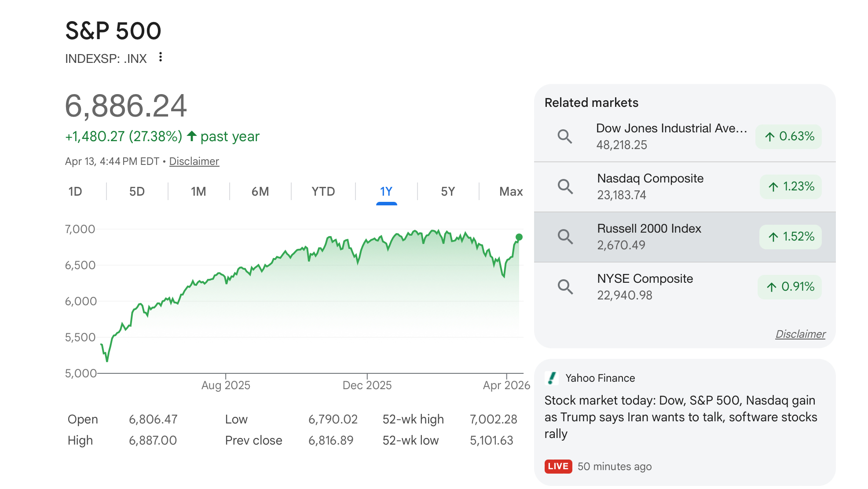
Task: Switch chart to 1D range
Action: coord(75,192)
